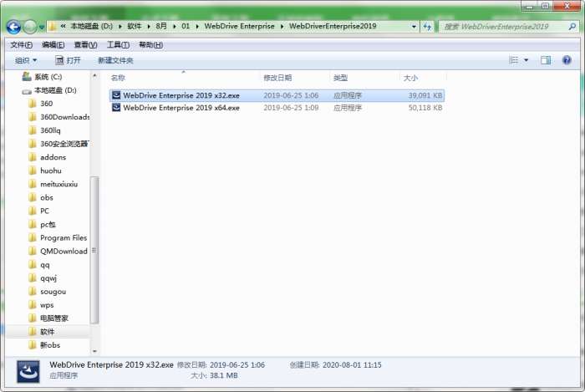Click the greyed Forward navigation arrow
This screenshot has width=585, height=392.
tap(30, 27)
